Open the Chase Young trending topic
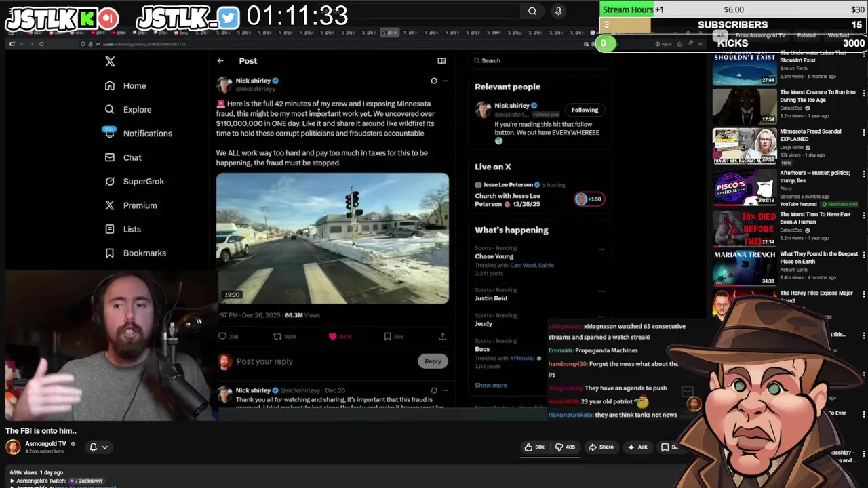The height and width of the screenshot is (488, 868). pos(494,256)
